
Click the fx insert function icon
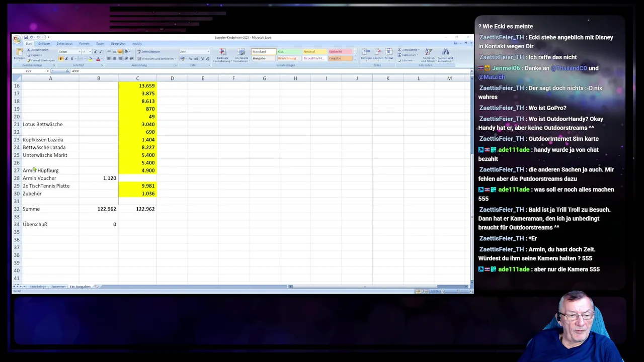pyautogui.click(x=67, y=71)
